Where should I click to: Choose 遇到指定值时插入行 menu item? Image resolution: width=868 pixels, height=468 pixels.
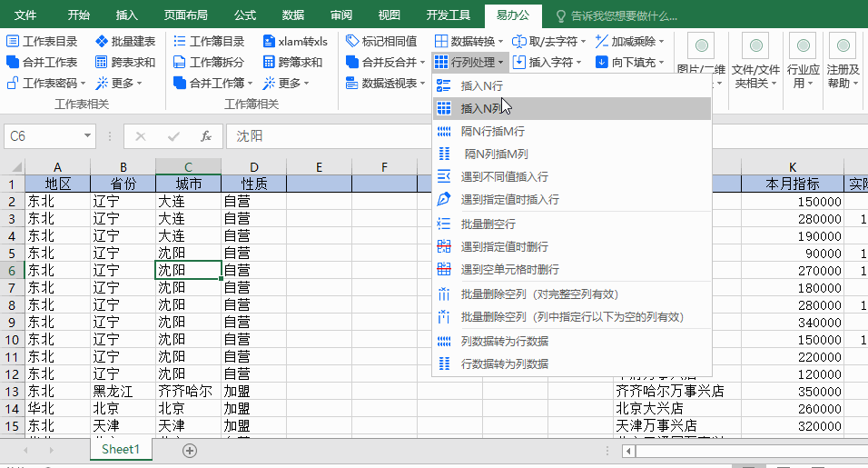572,199
